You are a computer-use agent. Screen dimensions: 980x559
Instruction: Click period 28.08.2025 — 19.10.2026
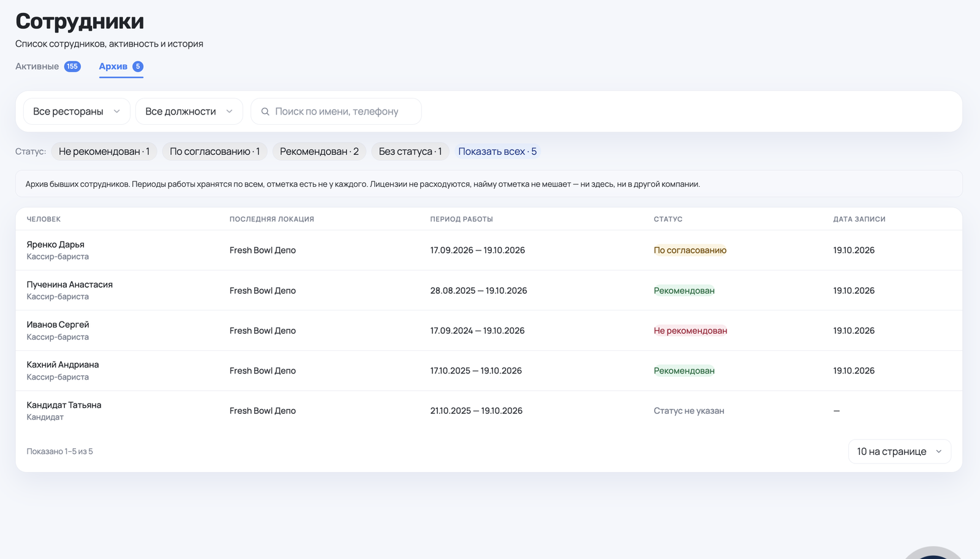click(x=478, y=291)
